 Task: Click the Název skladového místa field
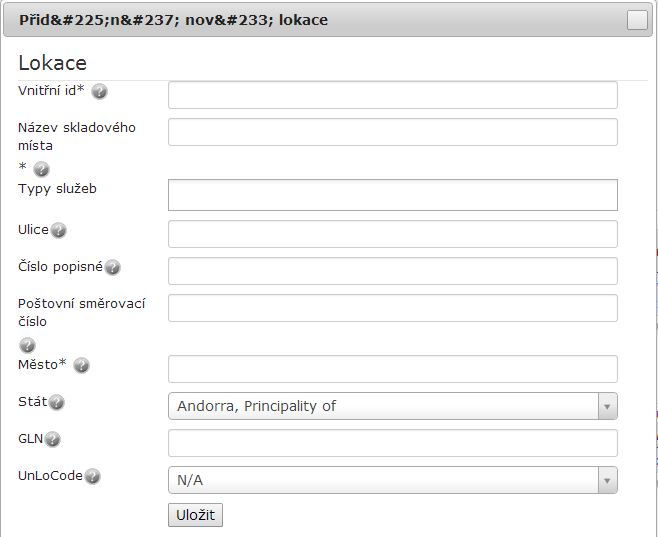coord(393,132)
